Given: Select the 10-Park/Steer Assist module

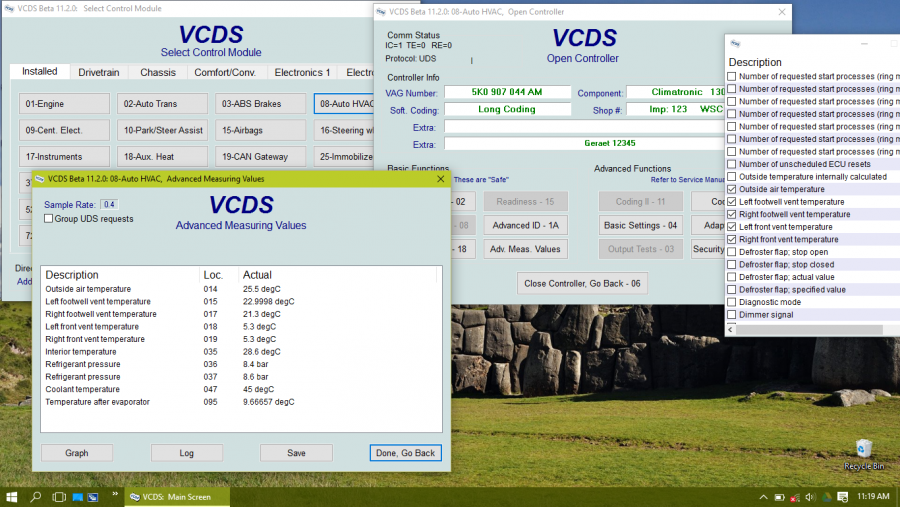Looking at the screenshot, I should (162, 130).
